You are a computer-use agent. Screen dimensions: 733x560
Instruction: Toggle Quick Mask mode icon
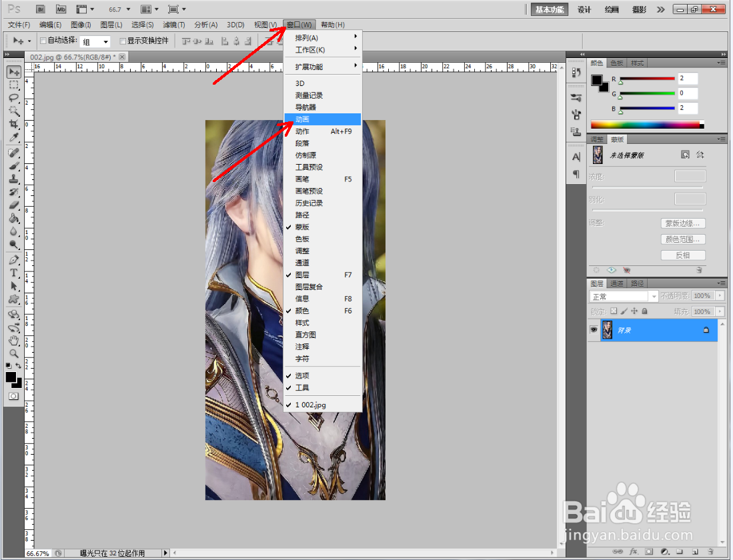(x=13, y=397)
